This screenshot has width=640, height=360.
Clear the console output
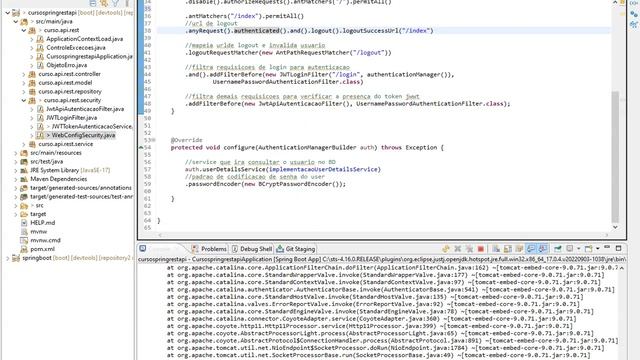pos(496,249)
